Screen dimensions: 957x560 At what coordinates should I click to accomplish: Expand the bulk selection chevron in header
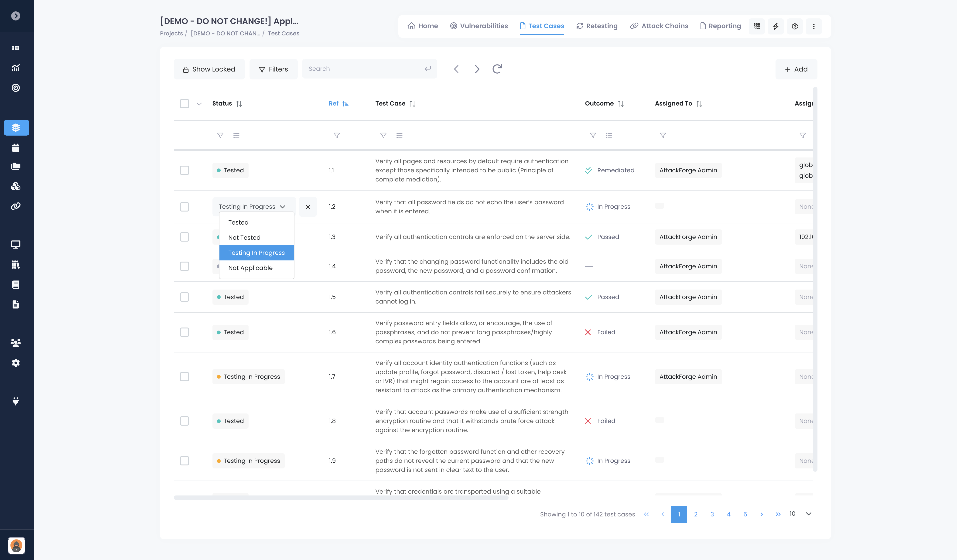pyautogui.click(x=199, y=104)
